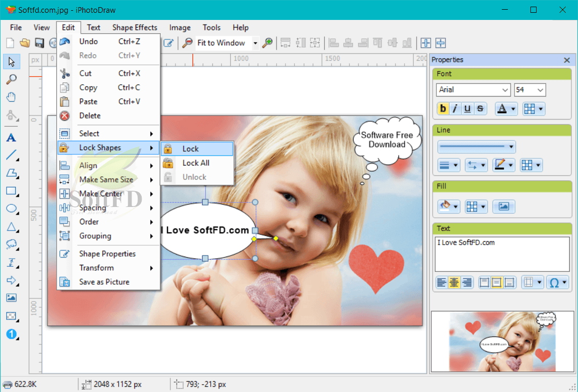Center the text horizontally

(x=454, y=283)
